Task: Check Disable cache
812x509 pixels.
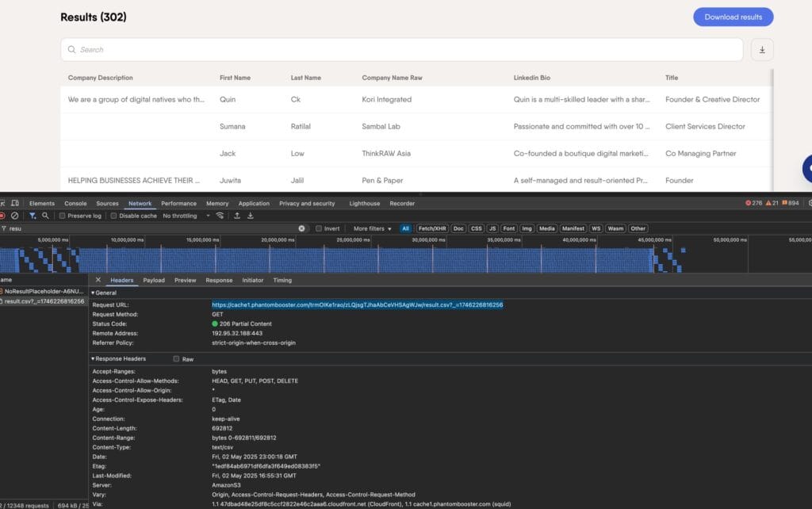Action: pos(113,213)
